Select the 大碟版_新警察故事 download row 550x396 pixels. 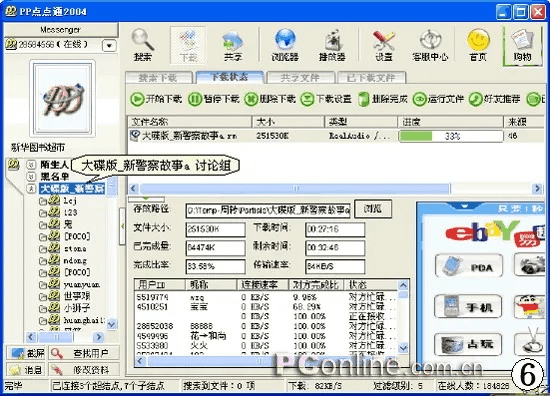[336, 136]
